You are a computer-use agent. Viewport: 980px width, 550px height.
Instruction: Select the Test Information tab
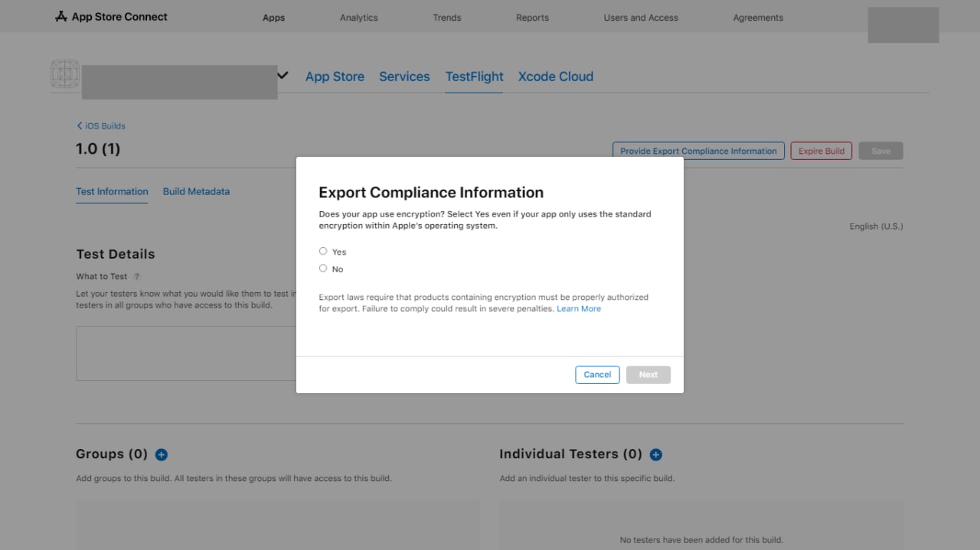(x=112, y=191)
